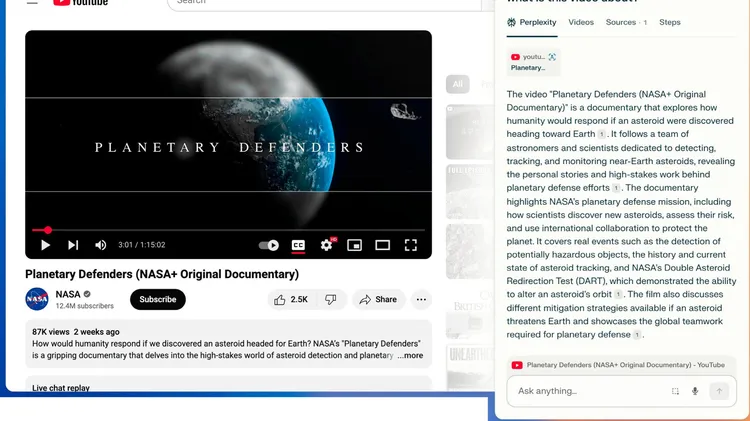Switch to the Sources tab
The image size is (750, 421).
click(626, 22)
